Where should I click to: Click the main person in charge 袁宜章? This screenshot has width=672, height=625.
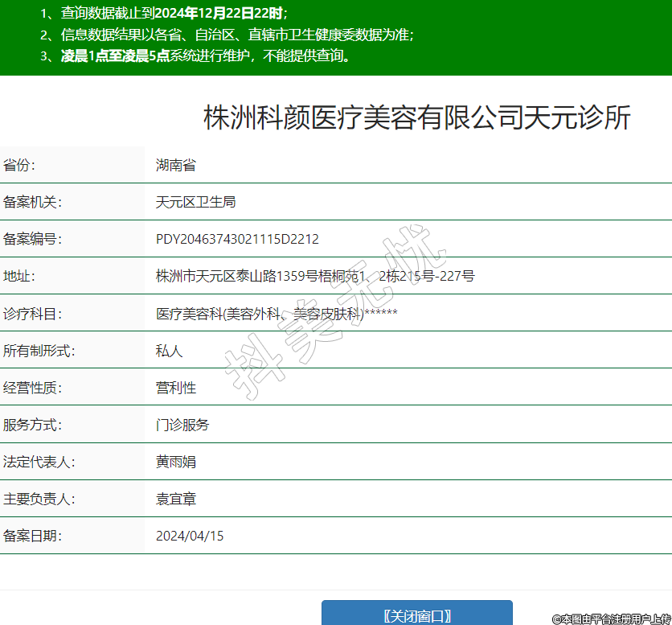tap(176, 499)
